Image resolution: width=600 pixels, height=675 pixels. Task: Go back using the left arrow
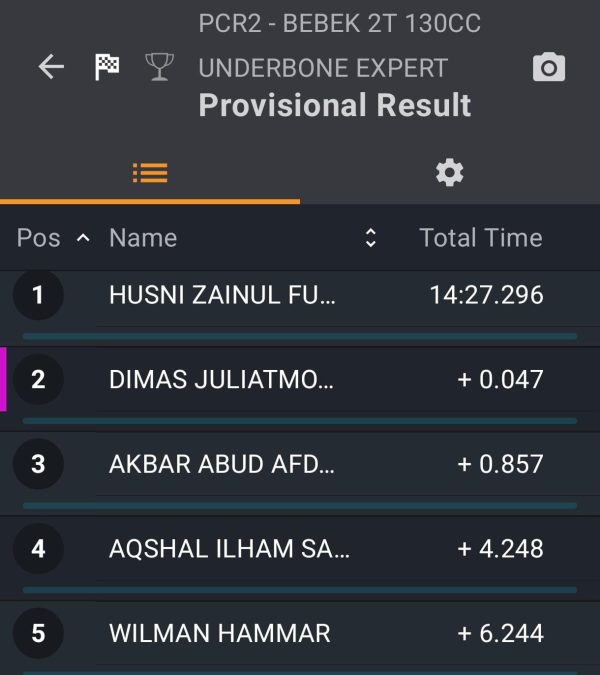51,67
